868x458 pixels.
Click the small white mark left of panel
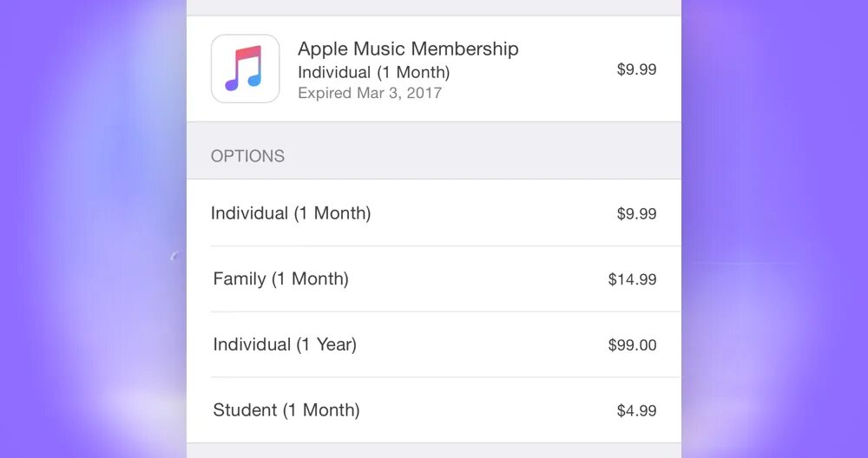175,255
